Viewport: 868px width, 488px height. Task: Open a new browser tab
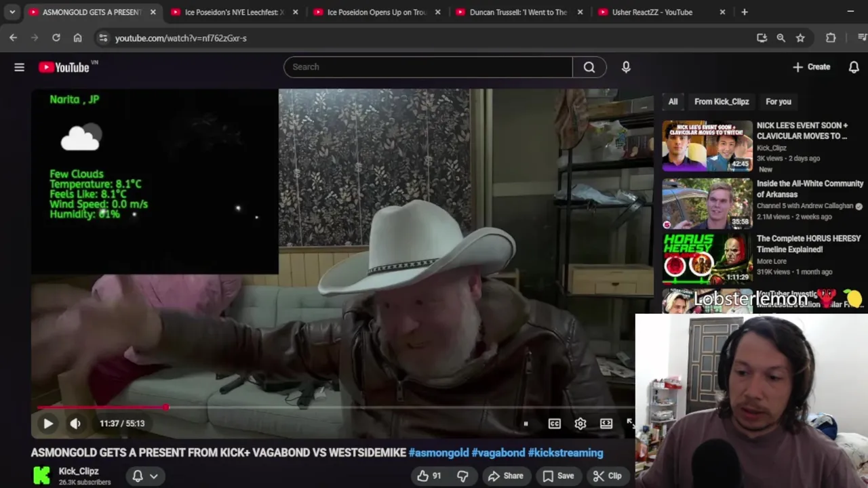(745, 12)
